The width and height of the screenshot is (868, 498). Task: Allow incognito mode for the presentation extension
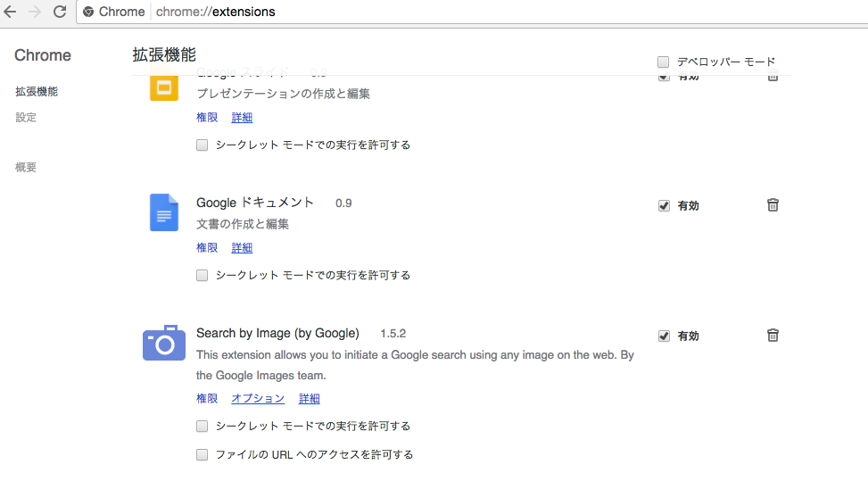(202, 145)
